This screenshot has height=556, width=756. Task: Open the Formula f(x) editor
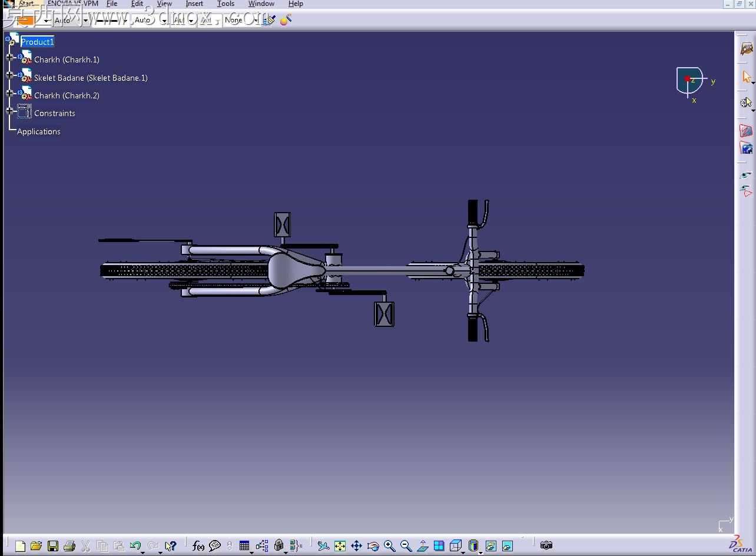(198, 546)
